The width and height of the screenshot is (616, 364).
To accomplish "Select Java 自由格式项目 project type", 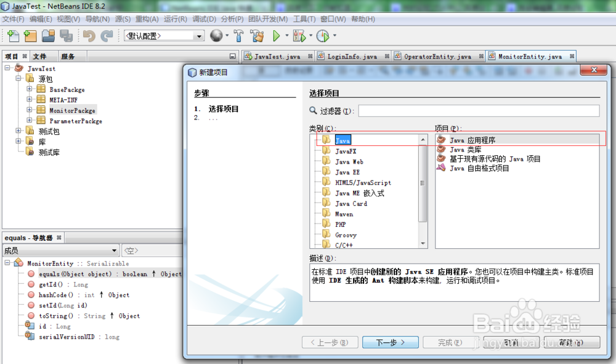I will [x=479, y=169].
